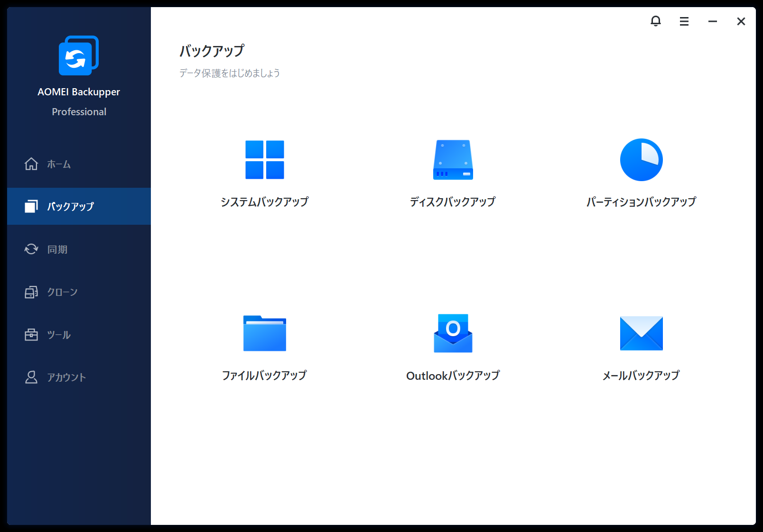Open notifications bell icon

tap(655, 21)
